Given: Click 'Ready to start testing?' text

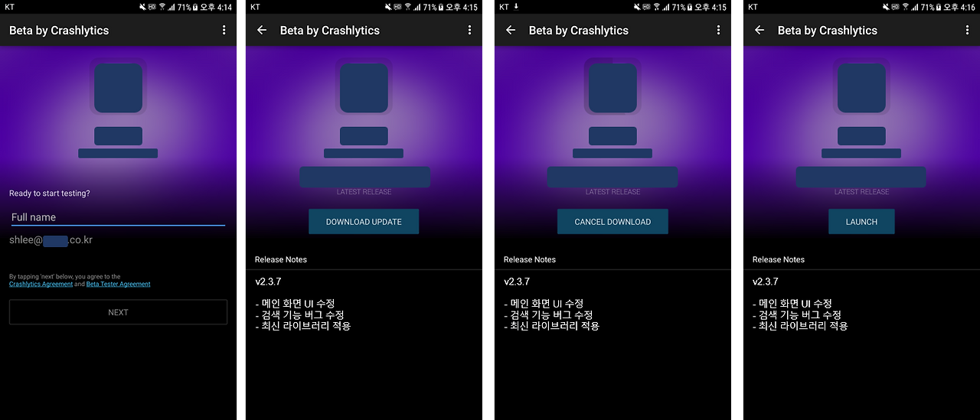Looking at the screenshot, I should (x=50, y=194).
